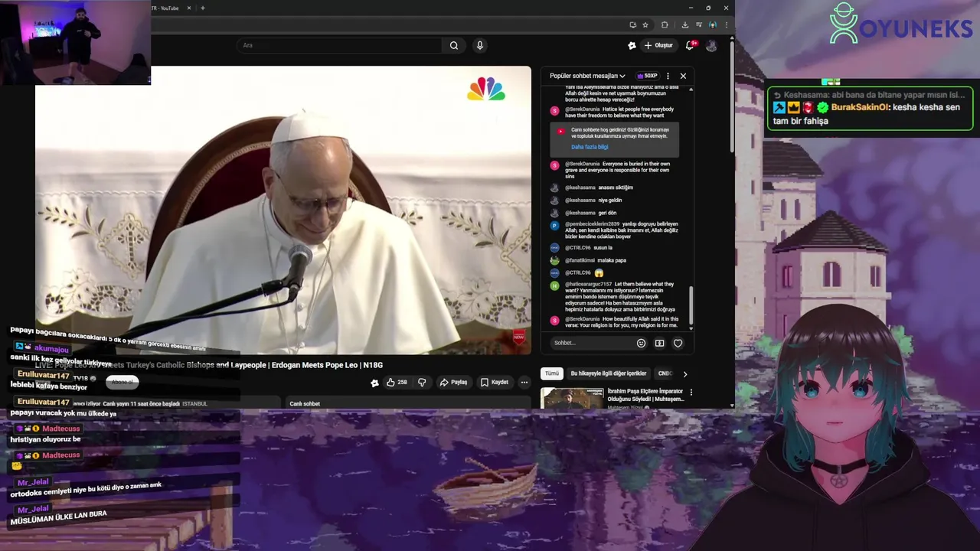Open more actions ellipsis under video
Viewport: 980px width, 551px height.
click(x=524, y=382)
